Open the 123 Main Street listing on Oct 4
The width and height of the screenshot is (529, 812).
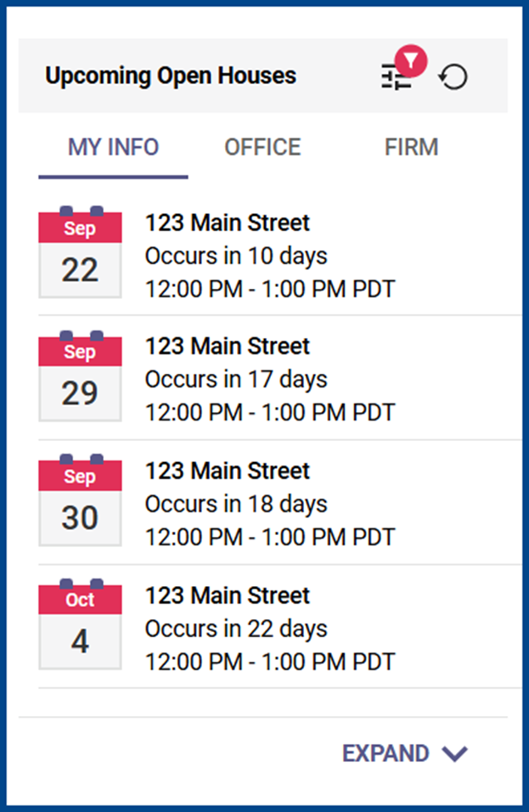point(228,595)
